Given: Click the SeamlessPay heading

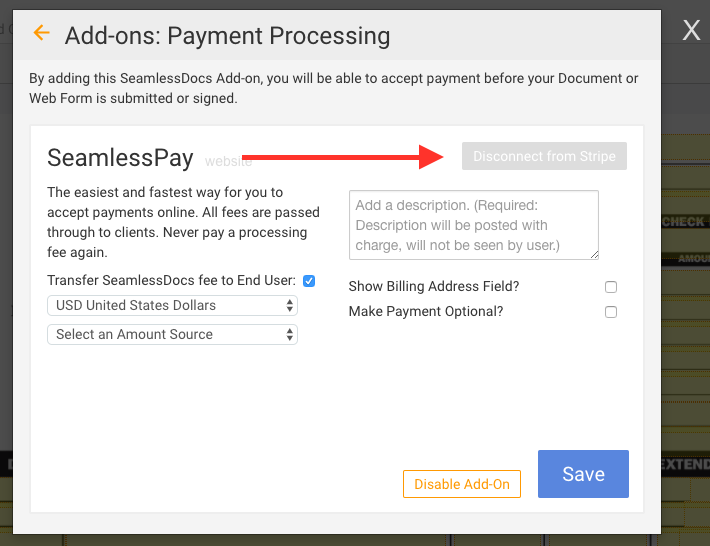Looking at the screenshot, I should point(120,158).
